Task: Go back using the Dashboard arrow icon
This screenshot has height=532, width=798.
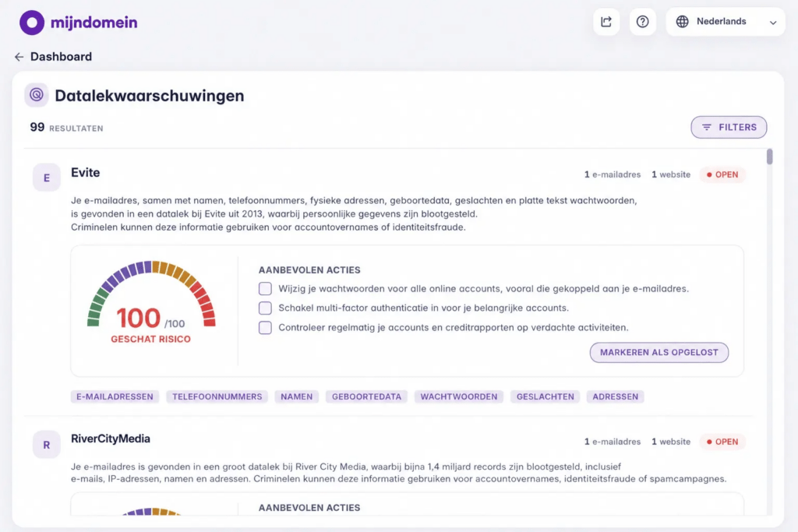Action: (19, 57)
